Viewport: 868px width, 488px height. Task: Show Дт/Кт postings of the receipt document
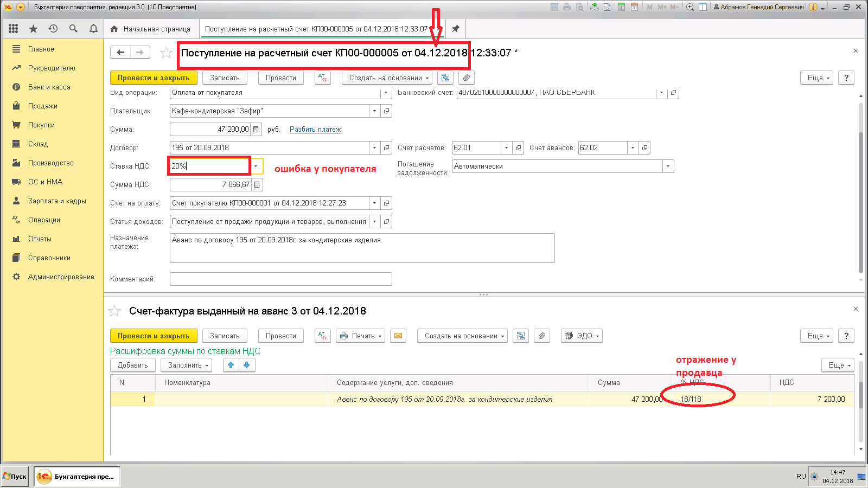[323, 78]
